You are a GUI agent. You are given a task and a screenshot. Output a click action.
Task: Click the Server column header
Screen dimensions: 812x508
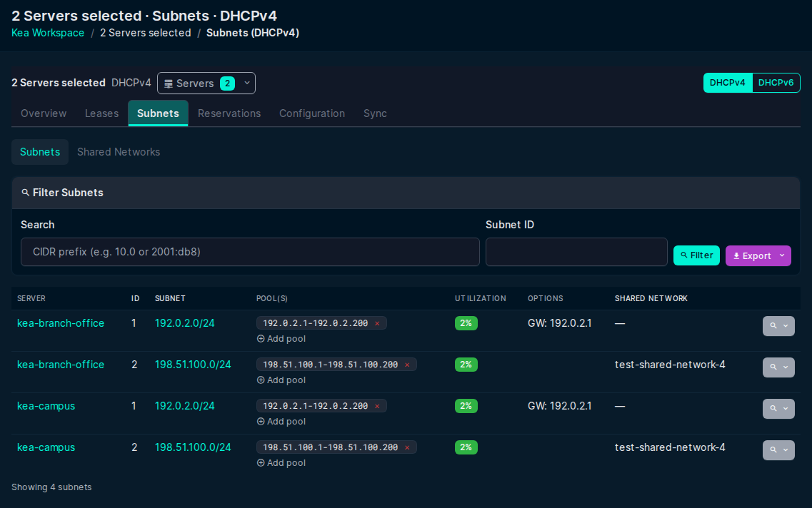(31, 298)
